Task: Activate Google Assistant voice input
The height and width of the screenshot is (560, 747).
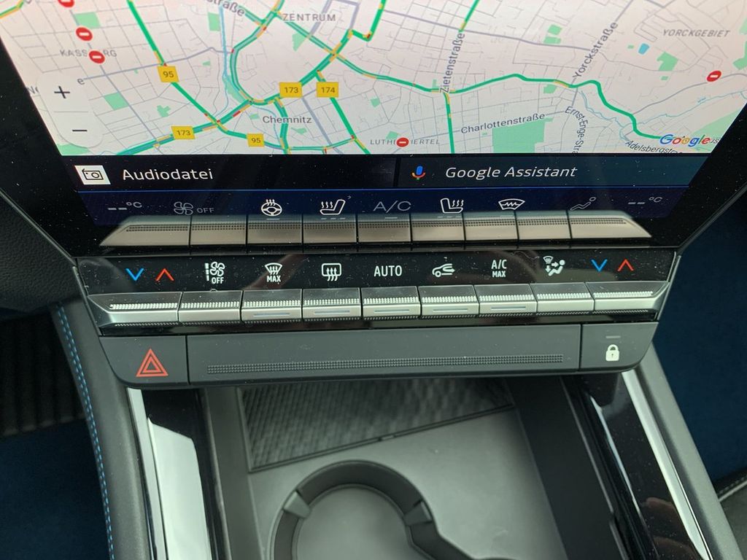Action: (510, 173)
